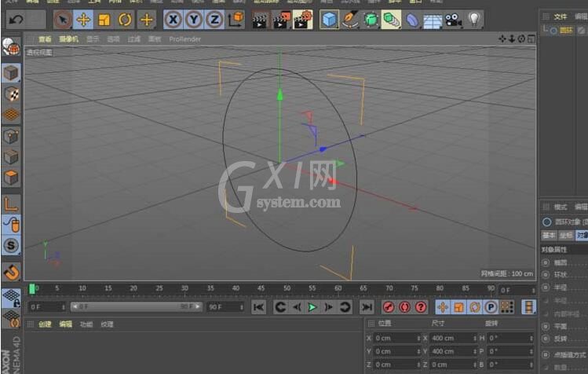Select the Live Selection arrow tool

63,20
